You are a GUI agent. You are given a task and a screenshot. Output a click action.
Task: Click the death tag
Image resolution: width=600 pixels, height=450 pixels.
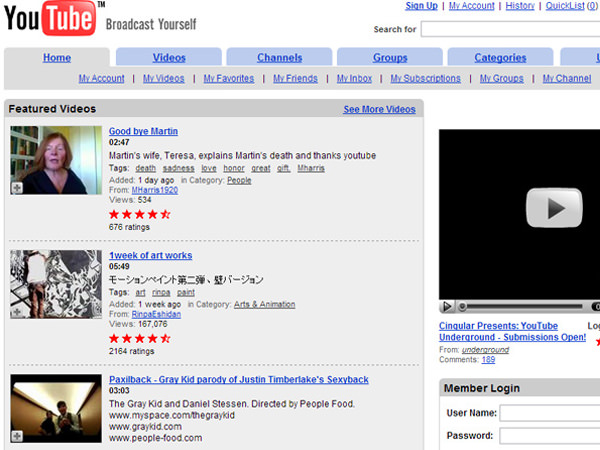click(145, 168)
